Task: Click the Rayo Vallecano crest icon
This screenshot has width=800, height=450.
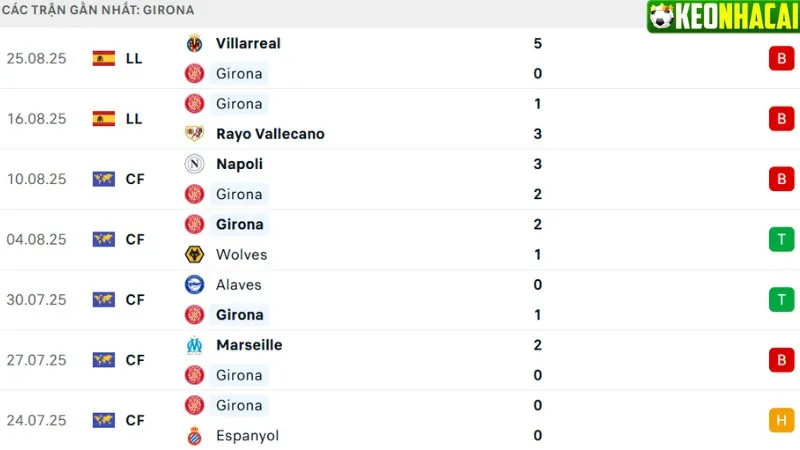Action: click(194, 134)
